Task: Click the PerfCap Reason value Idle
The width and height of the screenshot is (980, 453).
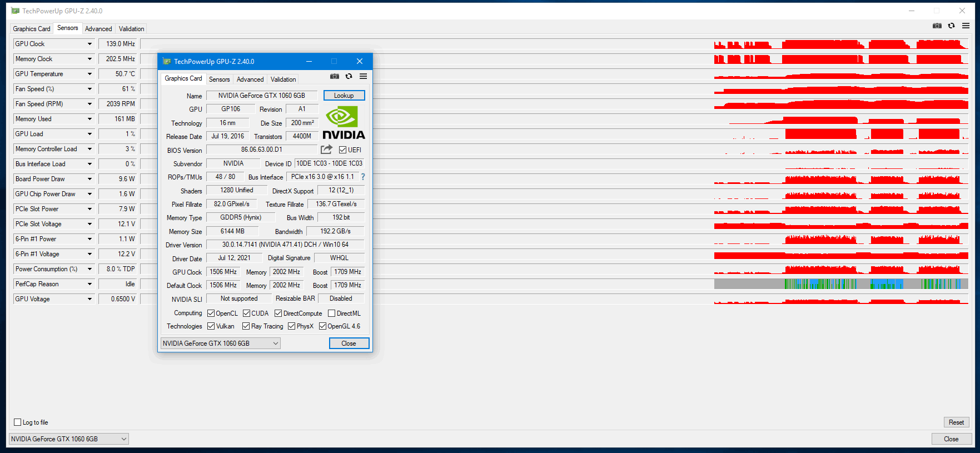Action: click(x=118, y=284)
